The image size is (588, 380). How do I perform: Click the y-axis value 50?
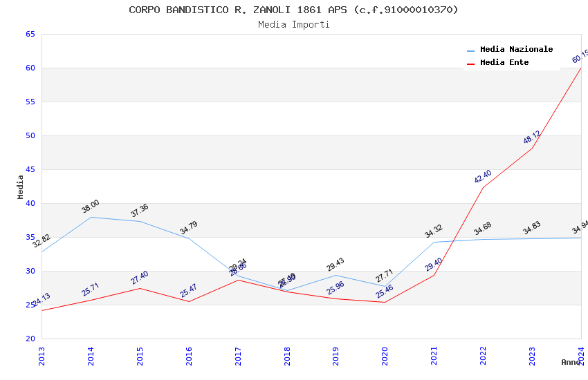[30, 135]
